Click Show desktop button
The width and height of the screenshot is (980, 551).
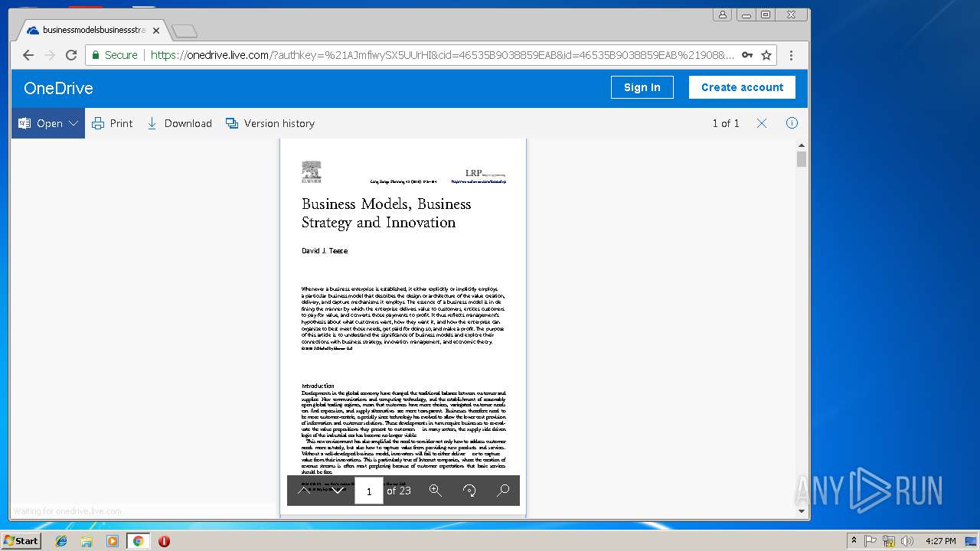click(972, 541)
